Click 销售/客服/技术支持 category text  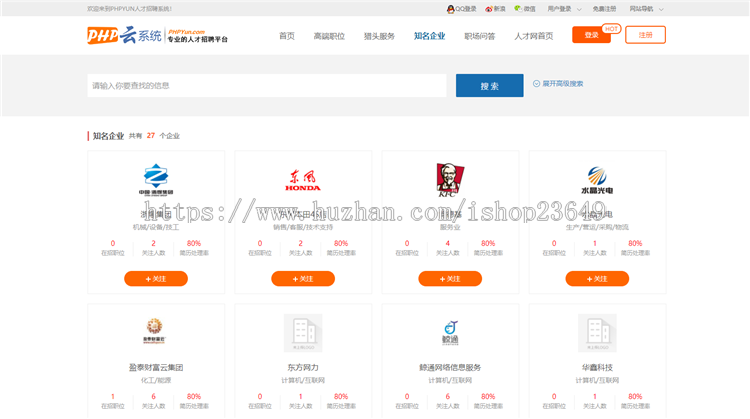point(303,227)
